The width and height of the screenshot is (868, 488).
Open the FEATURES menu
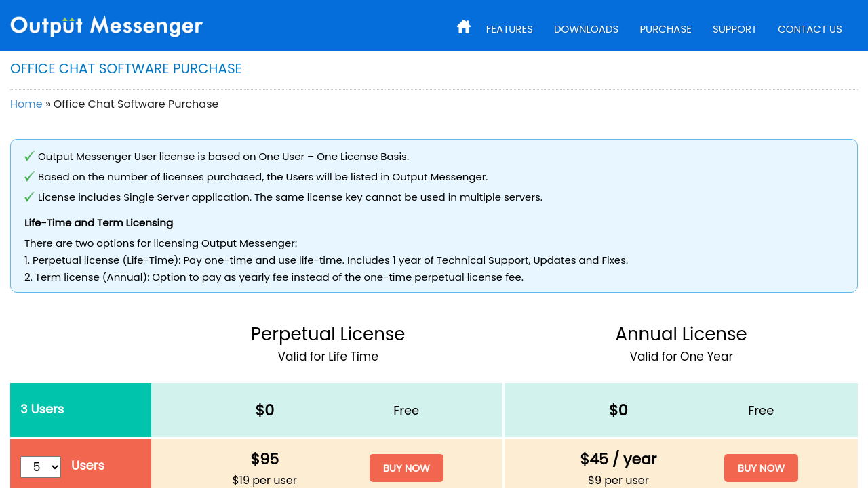tap(509, 29)
